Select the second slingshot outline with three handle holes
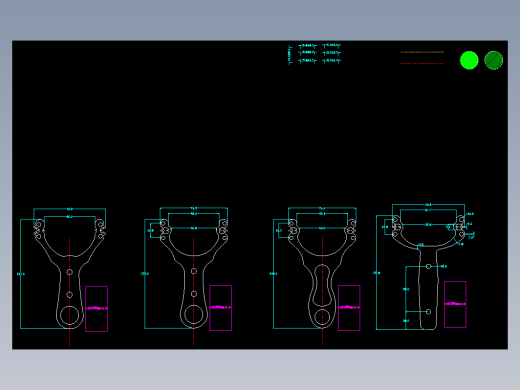520x390 pixels. [x=194, y=273]
